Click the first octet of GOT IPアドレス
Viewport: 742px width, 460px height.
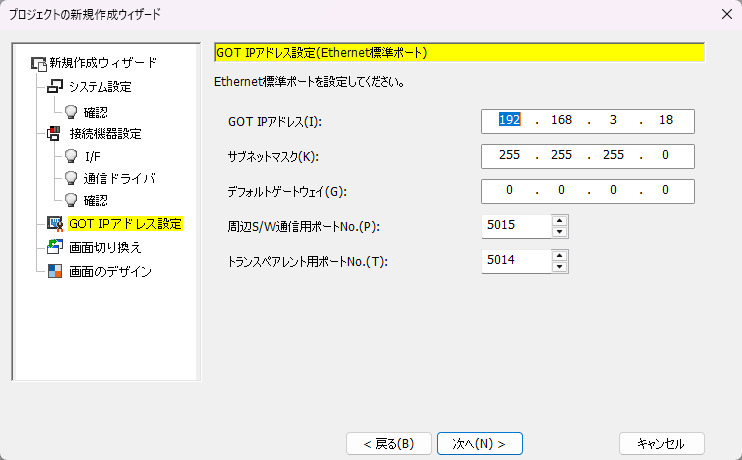[509, 120]
